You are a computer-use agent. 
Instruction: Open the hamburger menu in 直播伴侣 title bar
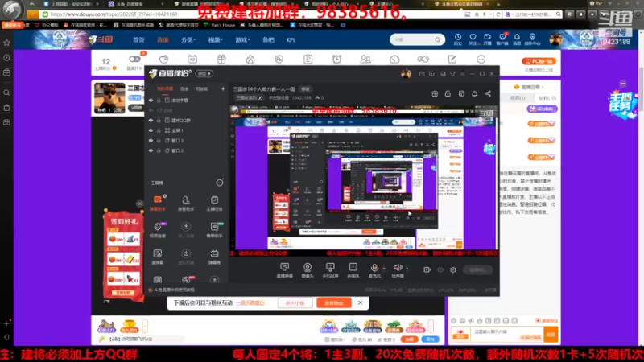click(x=462, y=74)
